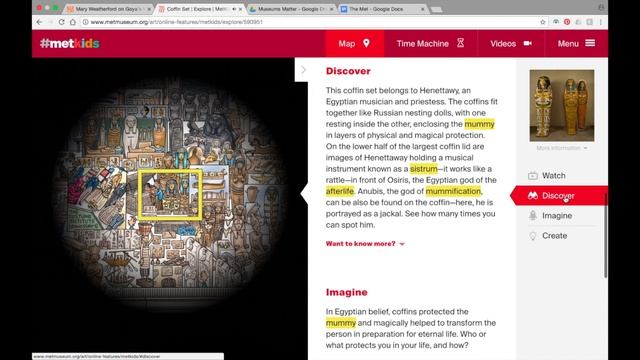The width and height of the screenshot is (640, 360).
Task: Click the Discover binoculars icon
Action: [x=533, y=196]
